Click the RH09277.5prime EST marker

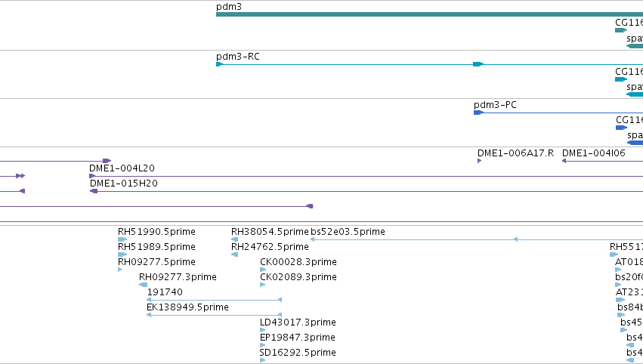[119, 270]
